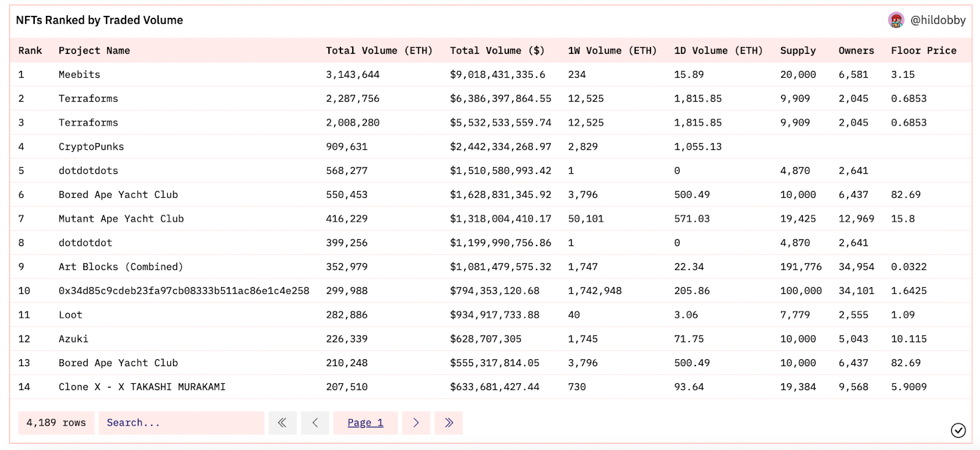The width and height of the screenshot is (980, 450).
Task: Click value $5,532,533,559.74
Action: point(500,122)
